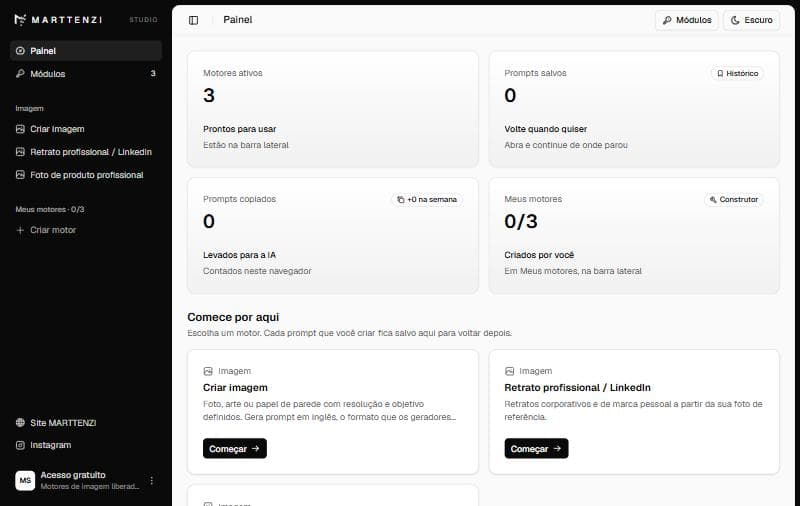The height and width of the screenshot is (506, 800).
Task: Open Histórico from Prompts salvos card
Action: [737, 73]
